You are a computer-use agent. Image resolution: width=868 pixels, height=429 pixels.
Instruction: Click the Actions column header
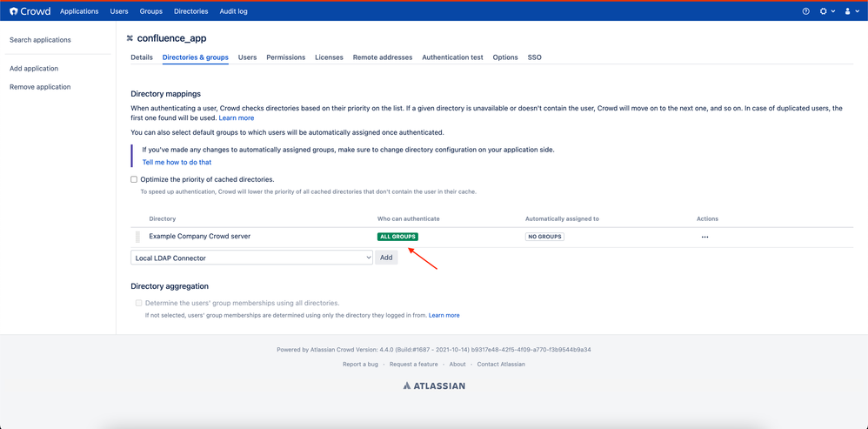pyautogui.click(x=707, y=219)
